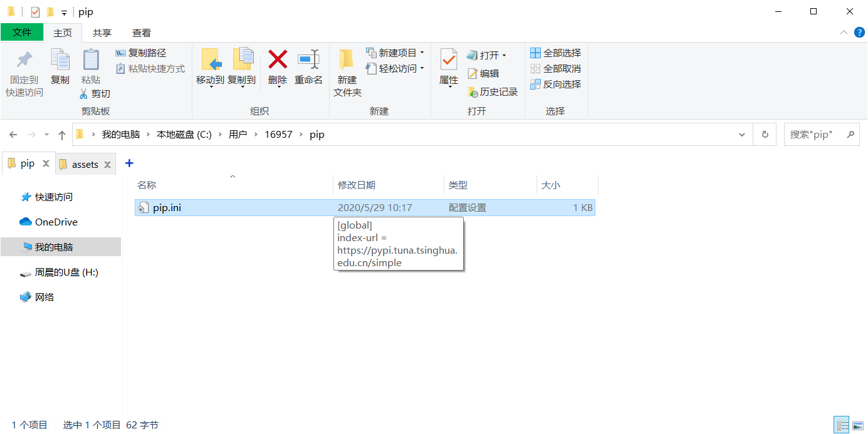
Task: Click 固定到快速访问 pin icon
Action: (x=24, y=60)
